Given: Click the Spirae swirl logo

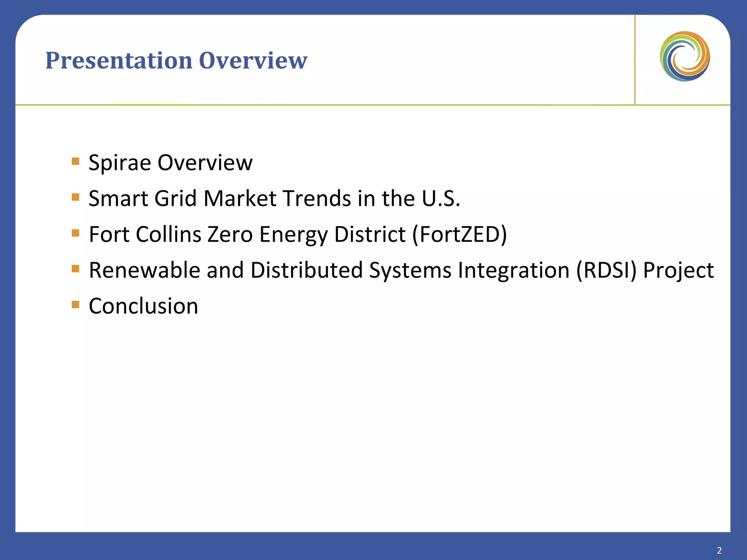Looking at the screenshot, I should click(x=685, y=56).
